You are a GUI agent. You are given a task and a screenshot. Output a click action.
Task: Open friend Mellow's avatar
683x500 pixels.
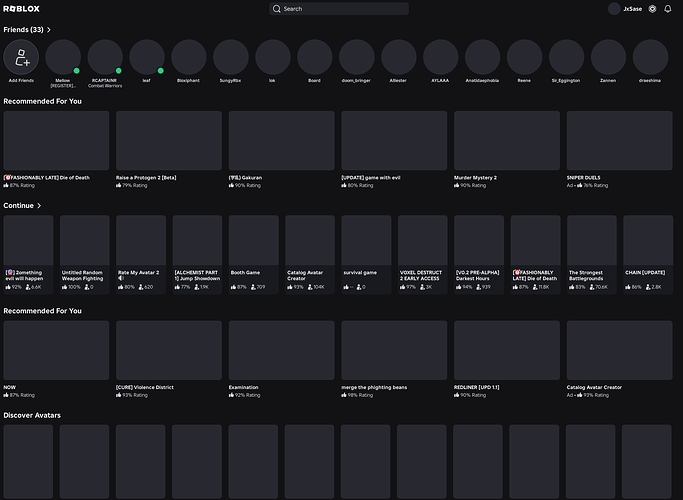pos(63,57)
